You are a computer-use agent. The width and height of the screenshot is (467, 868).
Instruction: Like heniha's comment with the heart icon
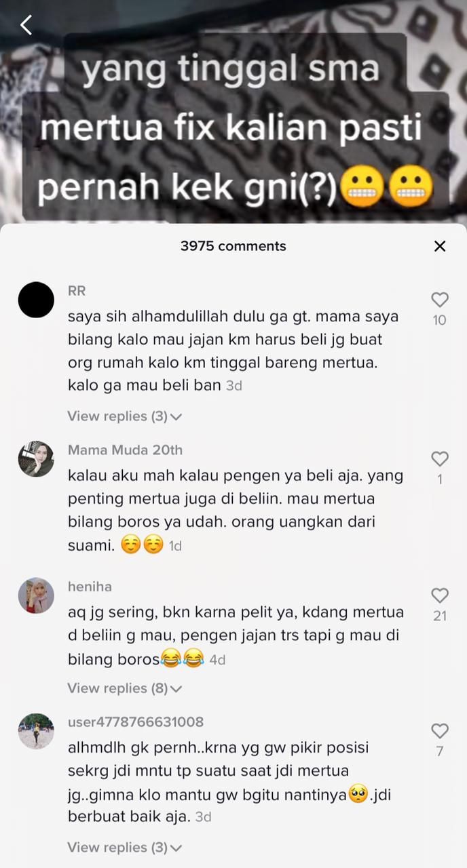pos(440,595)
